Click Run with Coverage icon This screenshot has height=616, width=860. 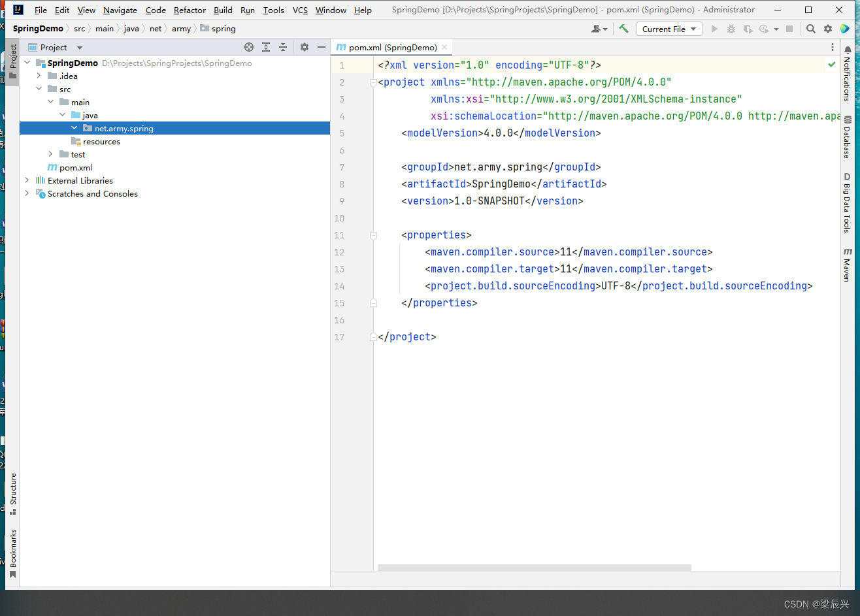click(748, 29)
